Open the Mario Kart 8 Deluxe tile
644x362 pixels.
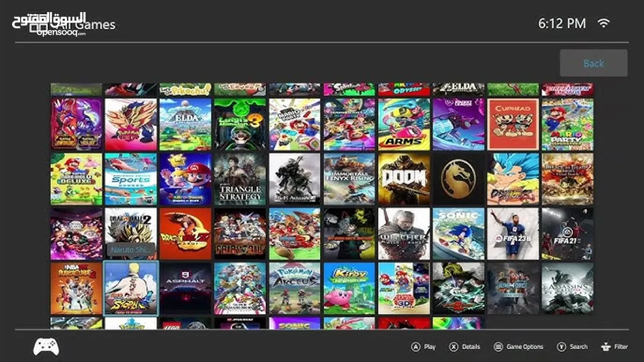[x=349, y=124]
